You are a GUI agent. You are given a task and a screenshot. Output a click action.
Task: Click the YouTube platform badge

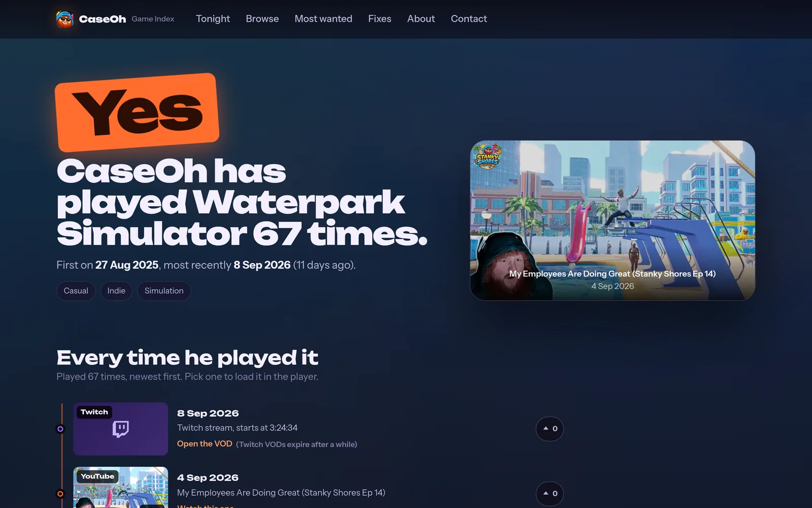point(97,477)
